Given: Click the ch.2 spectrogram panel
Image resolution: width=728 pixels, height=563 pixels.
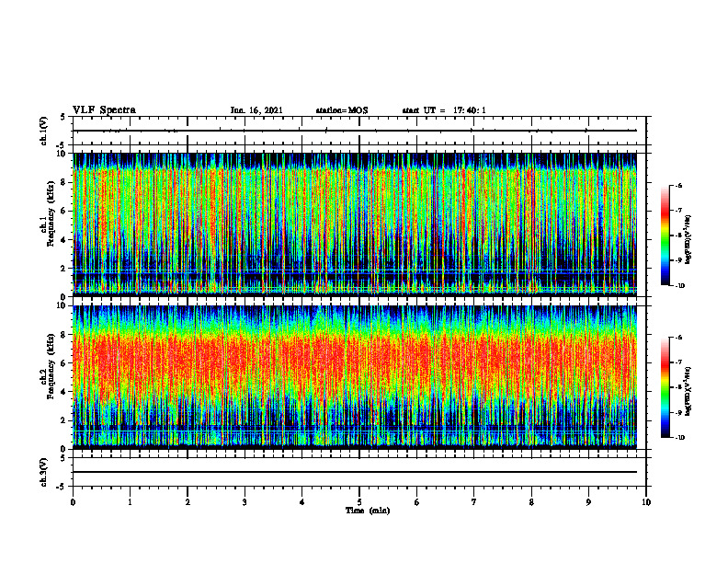Looking at the screenshot, I should (x=355, y=377).
